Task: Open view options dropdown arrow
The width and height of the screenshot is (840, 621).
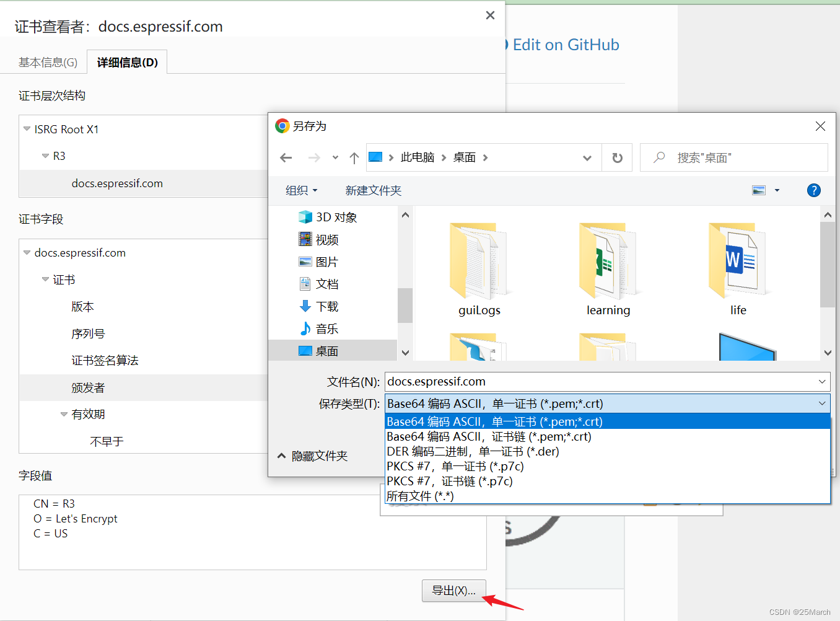Action: (777, 190)
